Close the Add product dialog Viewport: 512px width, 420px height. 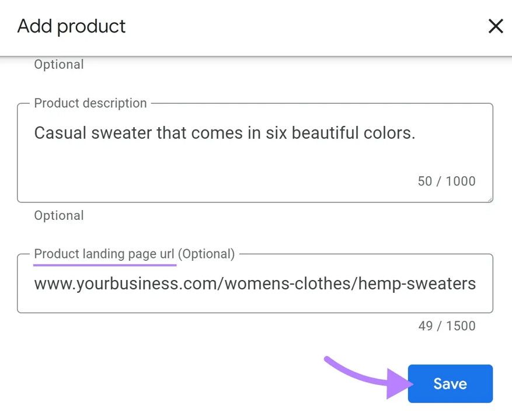496,26
